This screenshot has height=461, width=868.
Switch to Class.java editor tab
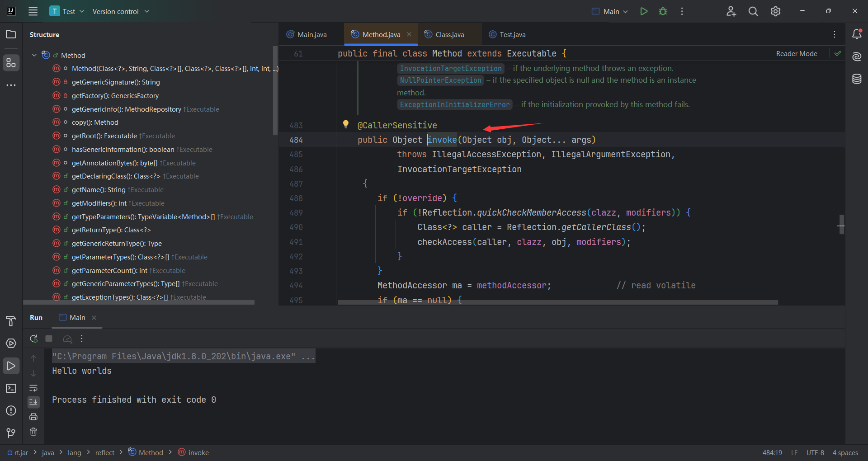pos(444,34)
